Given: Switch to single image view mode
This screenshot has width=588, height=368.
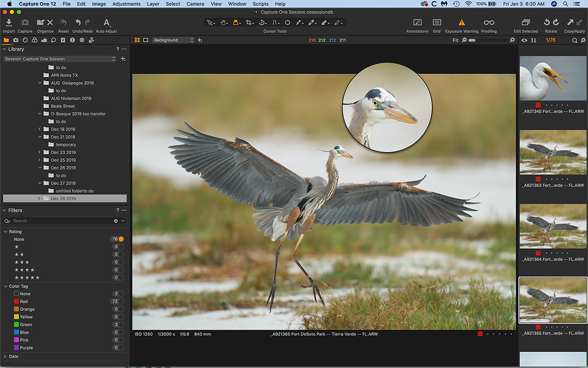Looking at the screenshot, I should [146, 40].
